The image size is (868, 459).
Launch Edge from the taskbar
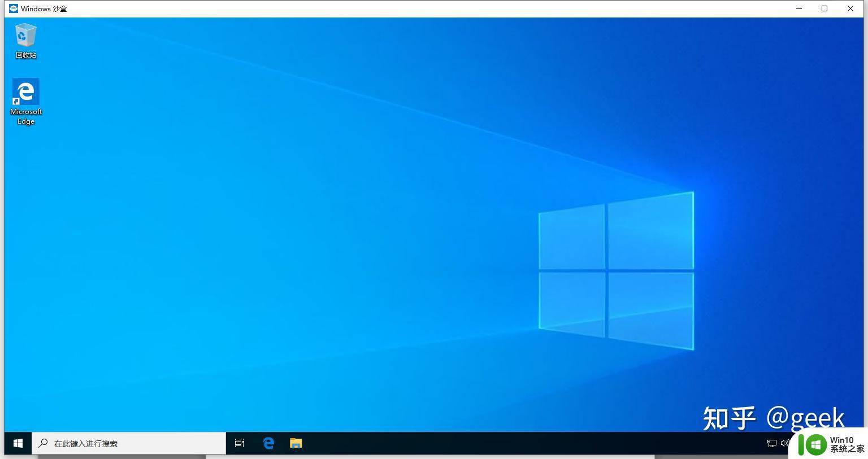click(268, 443)
